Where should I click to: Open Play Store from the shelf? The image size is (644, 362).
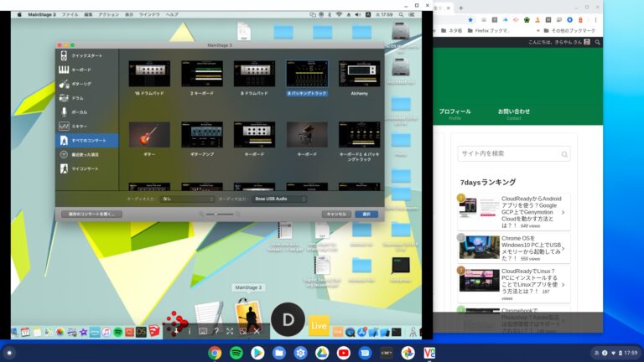(x=257, y=353)
